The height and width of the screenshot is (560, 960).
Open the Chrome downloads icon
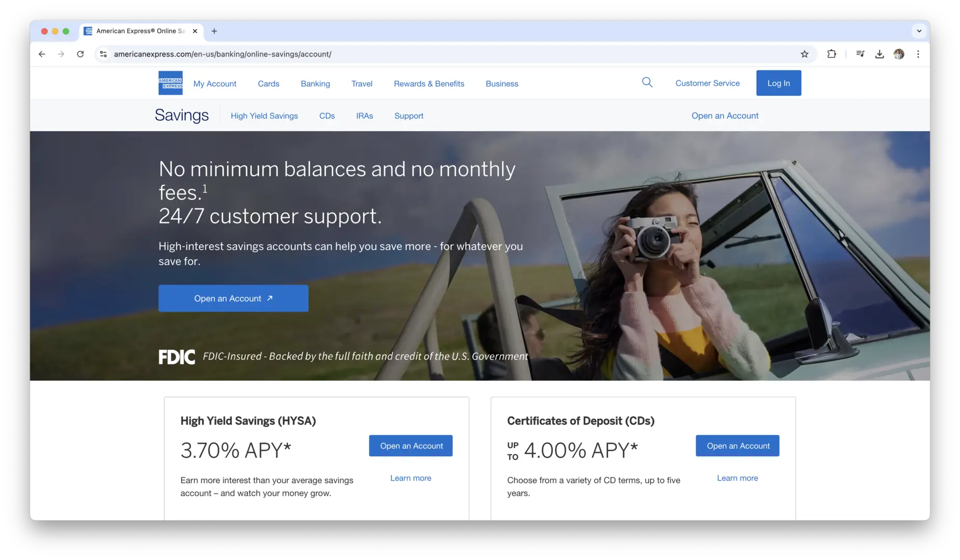(x=879, y=54)
